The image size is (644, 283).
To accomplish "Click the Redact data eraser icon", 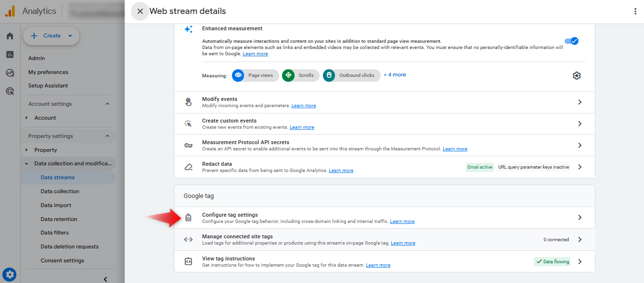I will tap(188, 167).
